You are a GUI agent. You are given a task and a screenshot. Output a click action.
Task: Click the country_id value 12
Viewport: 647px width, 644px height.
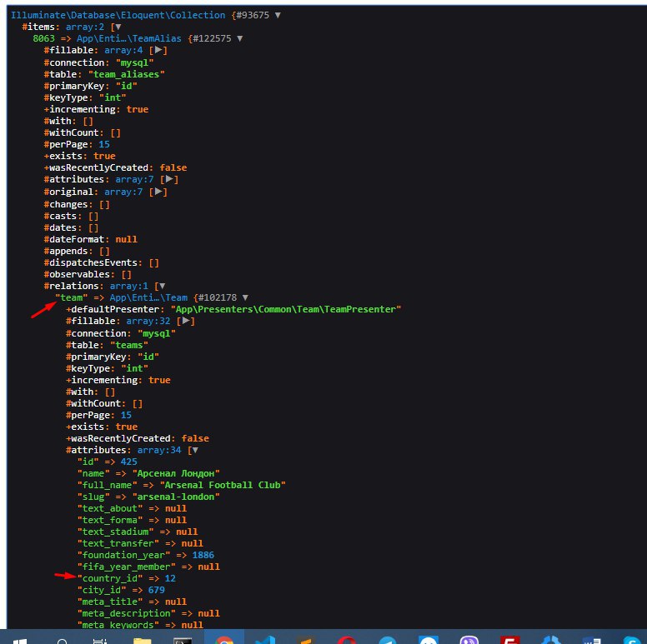pos(170,578)
